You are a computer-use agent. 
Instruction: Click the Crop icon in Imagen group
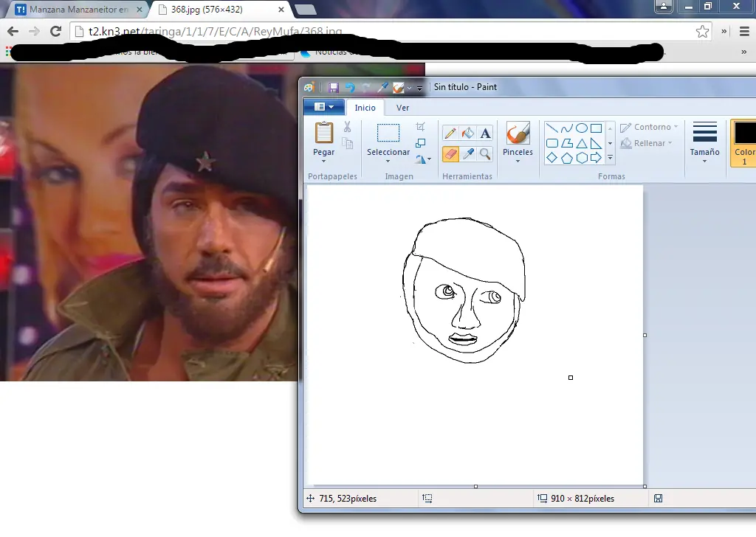pos(420,127)
